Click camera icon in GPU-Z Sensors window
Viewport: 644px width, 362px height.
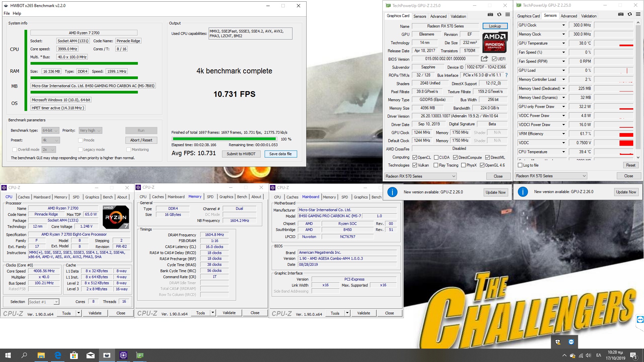(x=621, y=14)
